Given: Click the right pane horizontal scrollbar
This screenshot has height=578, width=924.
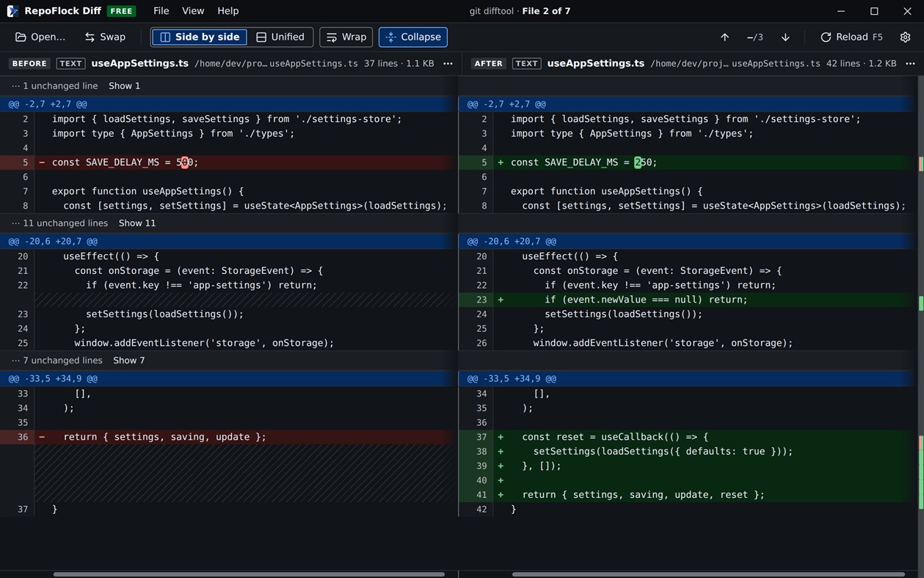Looking at the screenshot, I should (x=708, y=574).
